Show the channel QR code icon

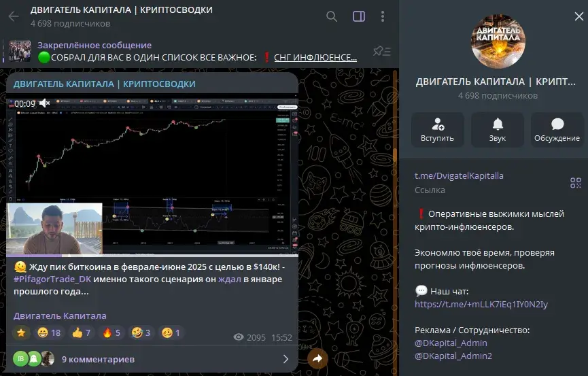click(x=575, y=183)
